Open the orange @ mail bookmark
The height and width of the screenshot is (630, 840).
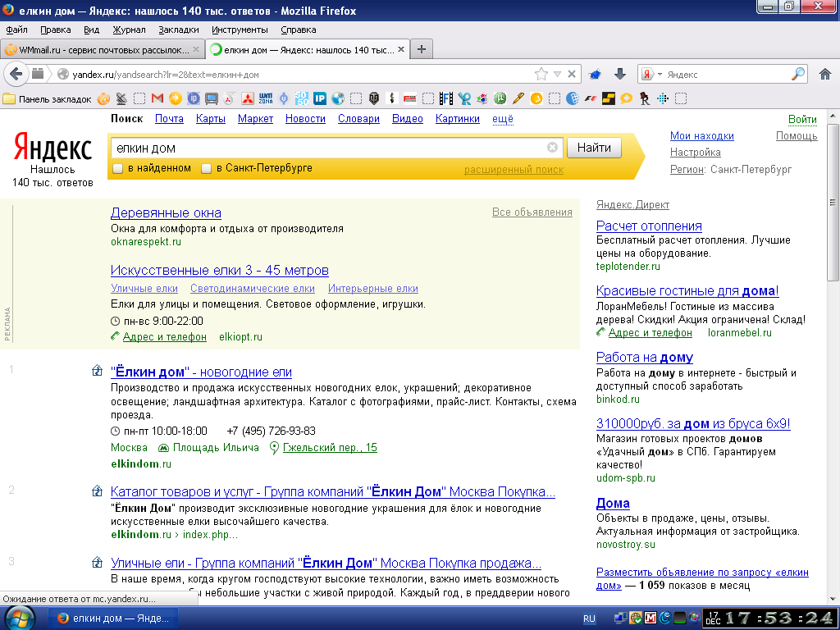point(103,98)
